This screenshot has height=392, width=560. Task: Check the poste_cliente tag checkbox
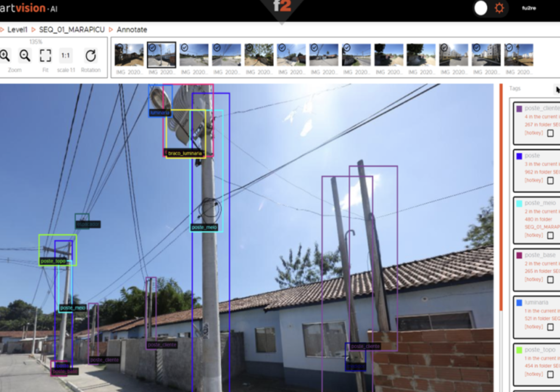point(550,133)
